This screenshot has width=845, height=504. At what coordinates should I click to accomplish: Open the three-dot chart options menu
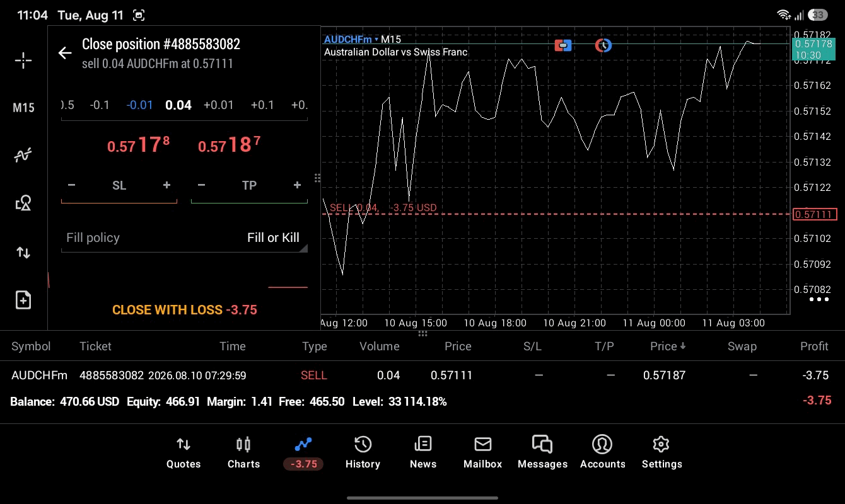click(819, 299)
